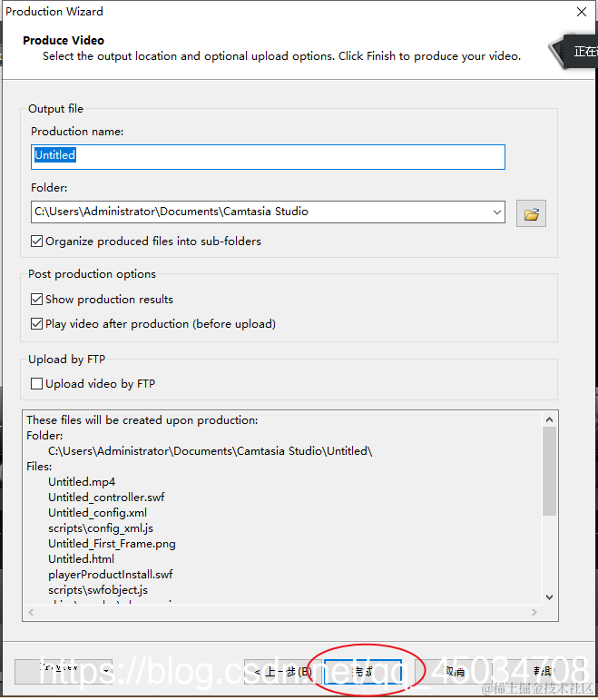Click the Camtasia Studio\Untitled\ folder path line
The width and height of the screenshot is (598, 700).
point(210,451)
